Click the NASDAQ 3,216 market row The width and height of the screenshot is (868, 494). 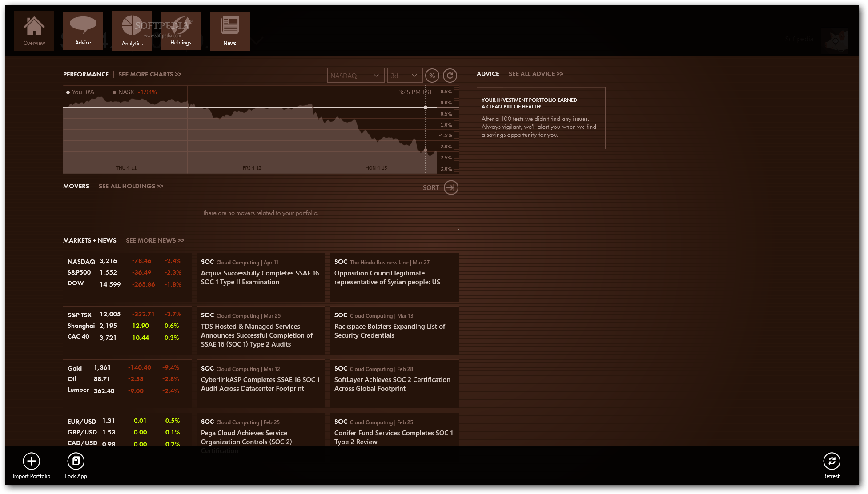pos(125,261)
